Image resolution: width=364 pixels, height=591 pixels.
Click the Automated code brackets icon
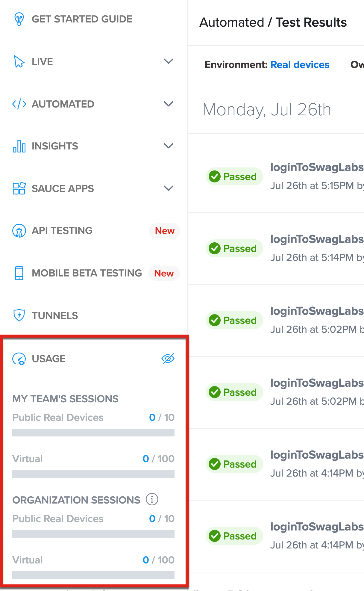click(19, 104)
